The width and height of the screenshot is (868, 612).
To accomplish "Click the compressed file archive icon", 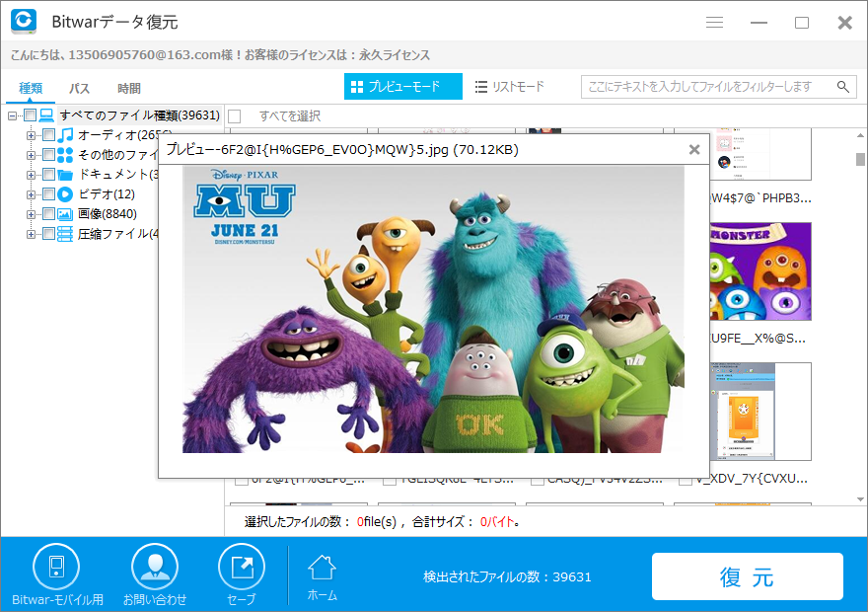I will pos(65,234).
